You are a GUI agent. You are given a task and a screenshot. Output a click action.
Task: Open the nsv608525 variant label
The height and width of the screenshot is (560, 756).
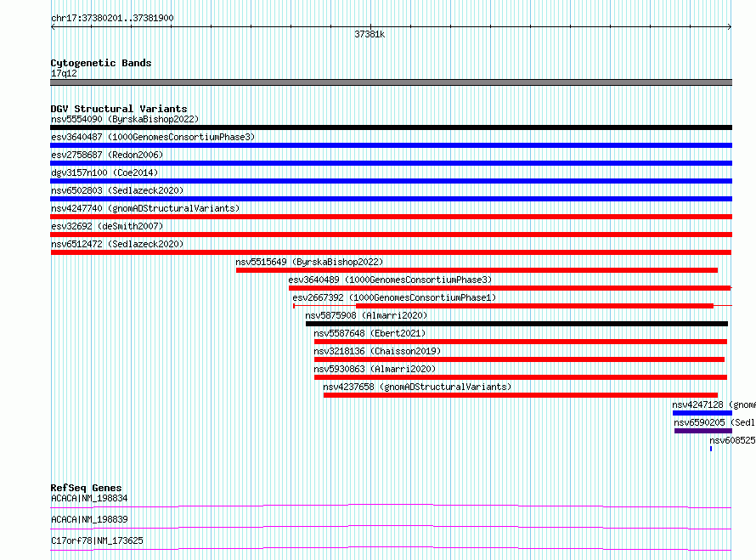coord(732,440)
